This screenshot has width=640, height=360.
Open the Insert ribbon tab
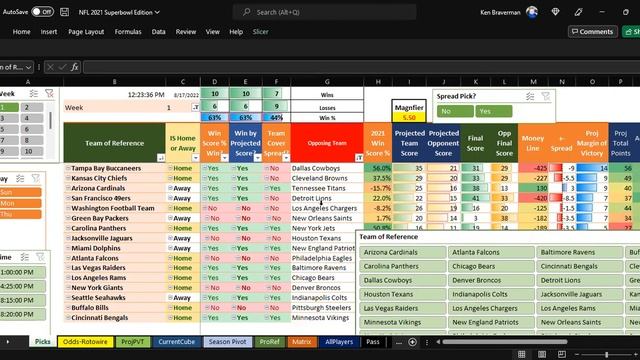(49, 32)
